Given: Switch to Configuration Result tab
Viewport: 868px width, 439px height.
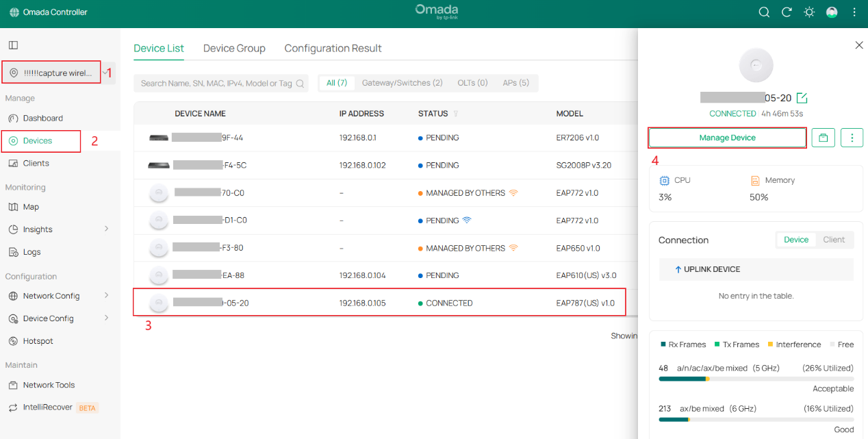Looking at the screenshot, I should tap(333, 48).
